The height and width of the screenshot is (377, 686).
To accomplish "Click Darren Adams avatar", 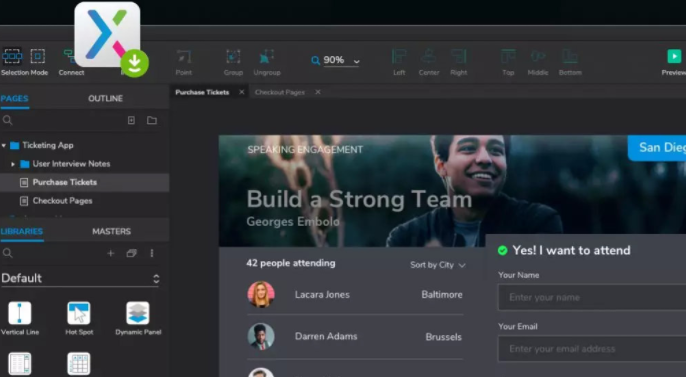I will pos(261,337).
